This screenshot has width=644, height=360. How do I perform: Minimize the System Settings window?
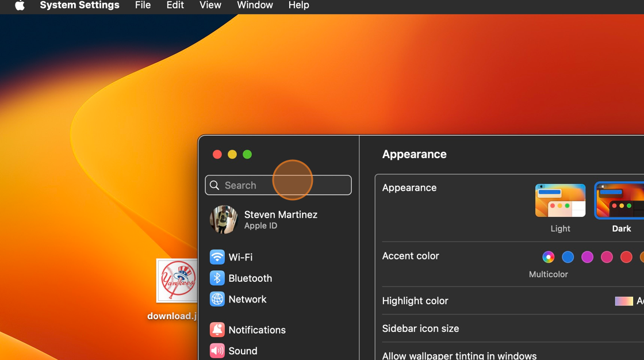tap(232, 155)
